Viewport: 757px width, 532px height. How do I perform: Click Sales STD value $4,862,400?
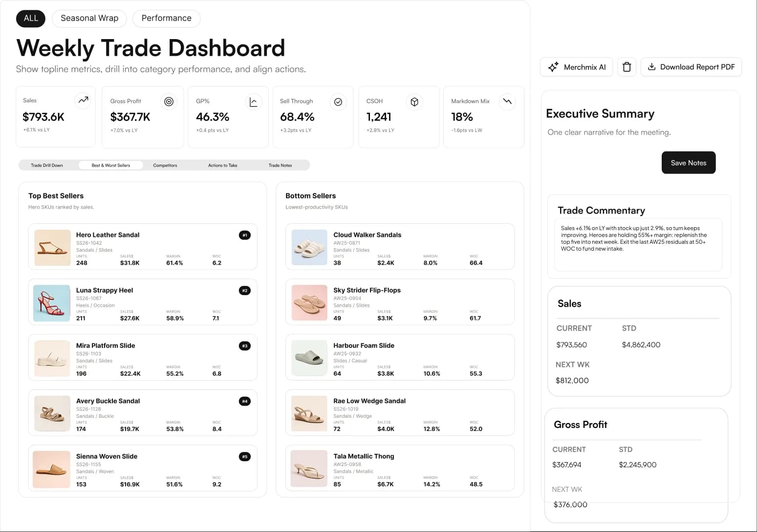[641, 345]
